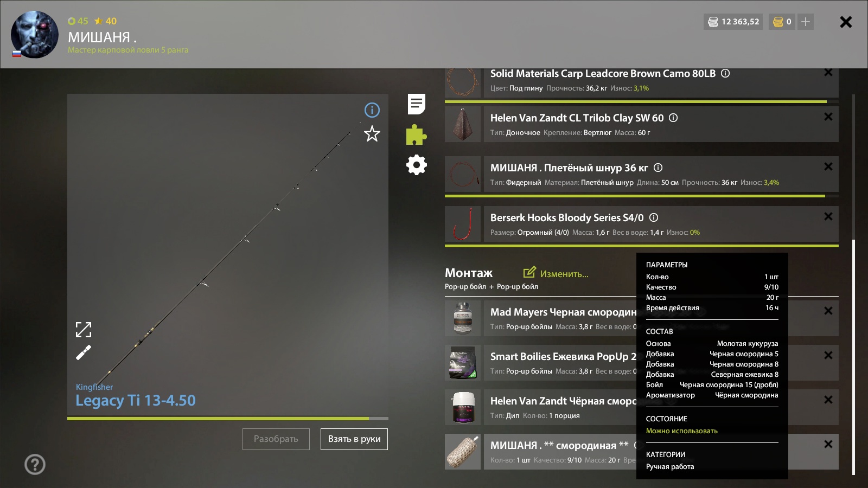Click Можно использовать status in tooltip
The height and width of the screenshot is (488, 868).
pyautogui.click(x=682, y=431)
